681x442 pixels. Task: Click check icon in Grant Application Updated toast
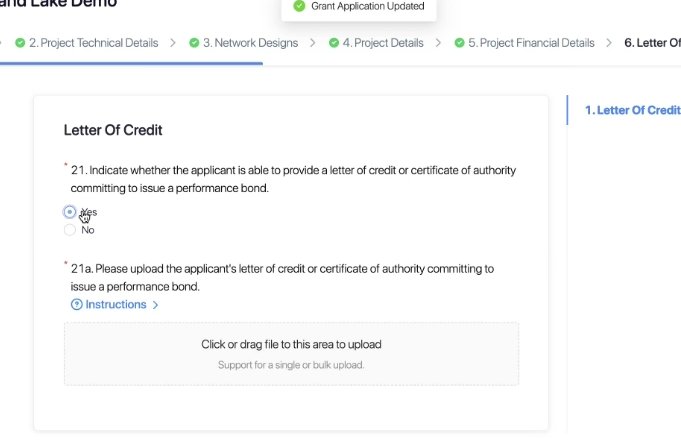click(x=298, y=6)
